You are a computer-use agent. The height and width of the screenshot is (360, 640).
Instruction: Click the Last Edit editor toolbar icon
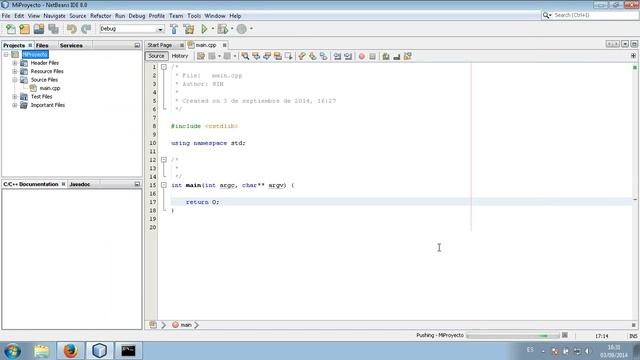(201, 56)
